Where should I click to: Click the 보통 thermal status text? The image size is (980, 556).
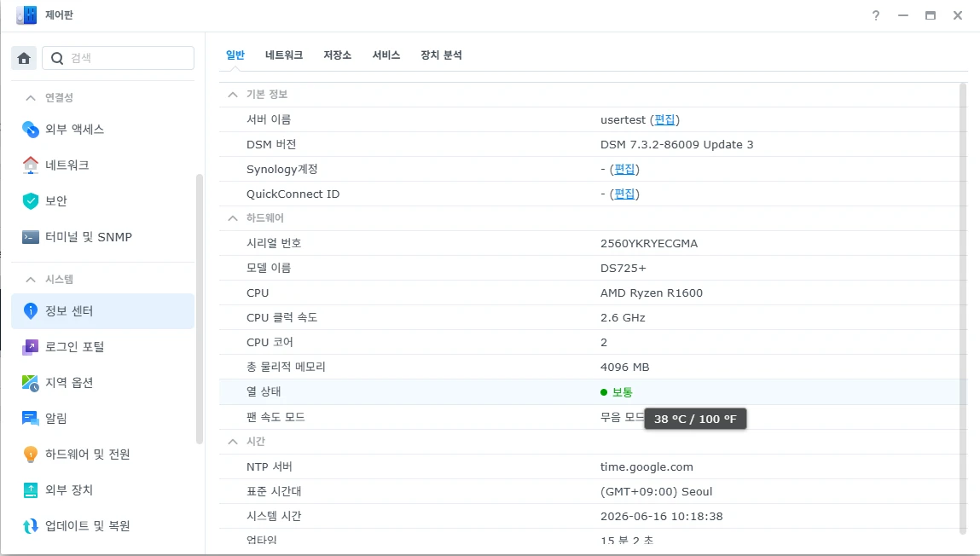click(x=623, y=392)
